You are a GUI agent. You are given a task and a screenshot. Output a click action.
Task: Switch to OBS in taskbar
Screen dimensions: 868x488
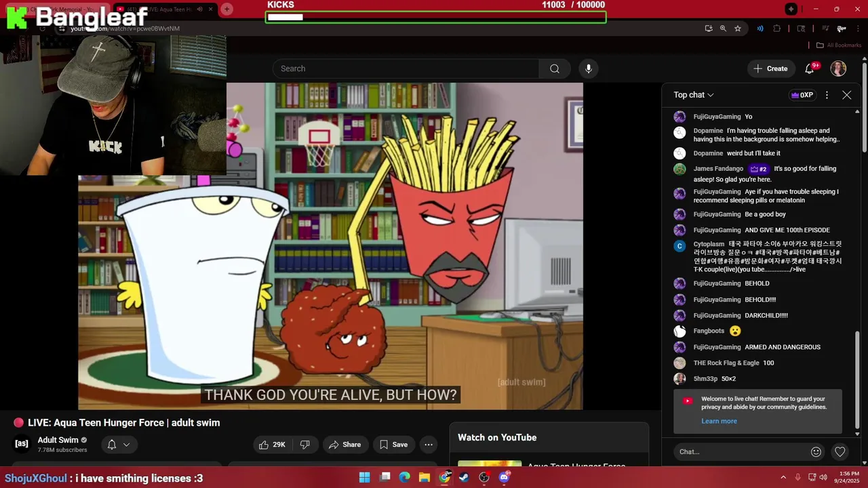484,477
